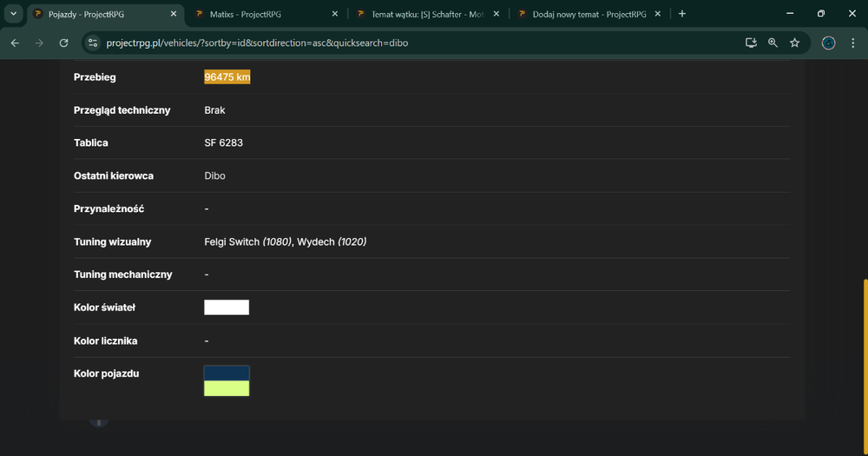
Task: Switch to Dodaj nowy temat tab
Action: (x=589, y=15)
